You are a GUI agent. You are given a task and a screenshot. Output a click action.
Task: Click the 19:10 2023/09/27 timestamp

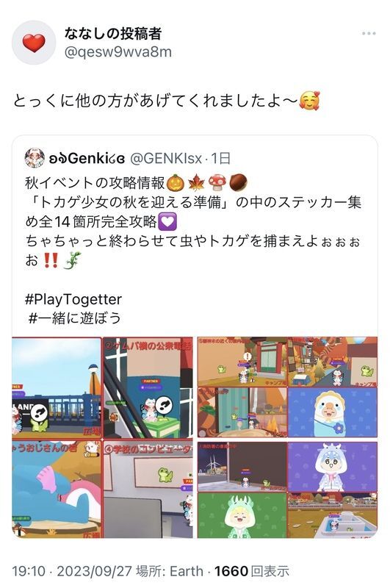coord(72,571)
